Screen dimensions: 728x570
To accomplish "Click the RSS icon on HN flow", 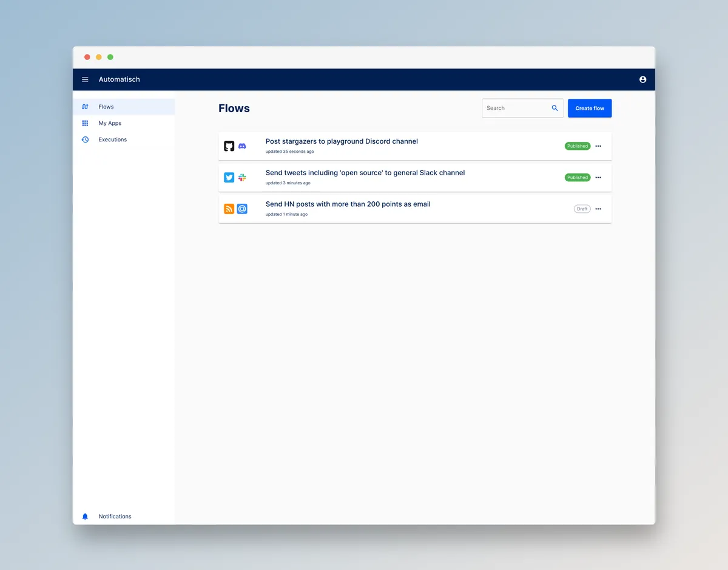I will tap(229, 209).
